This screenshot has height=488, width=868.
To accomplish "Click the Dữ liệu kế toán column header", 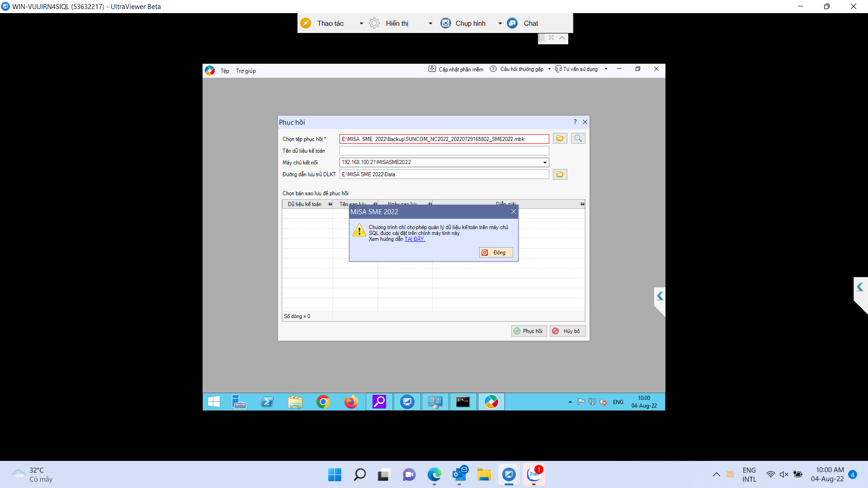I will coord(305,204).
